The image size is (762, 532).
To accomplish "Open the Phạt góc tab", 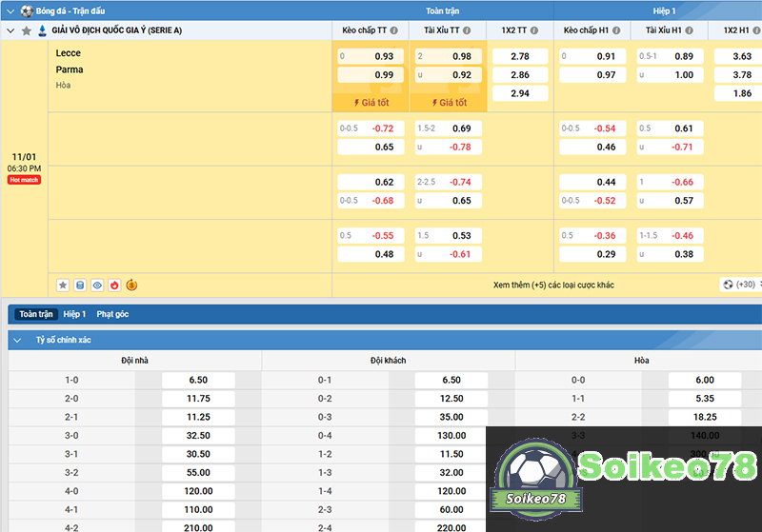I will pyautogui.click(x=112, y=314).
